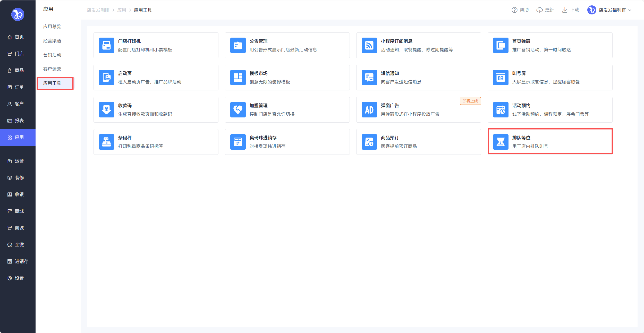Select the 条码秤 barcode scale icon
The width and height of the screenshot is (644, 333).
[106, 142]
